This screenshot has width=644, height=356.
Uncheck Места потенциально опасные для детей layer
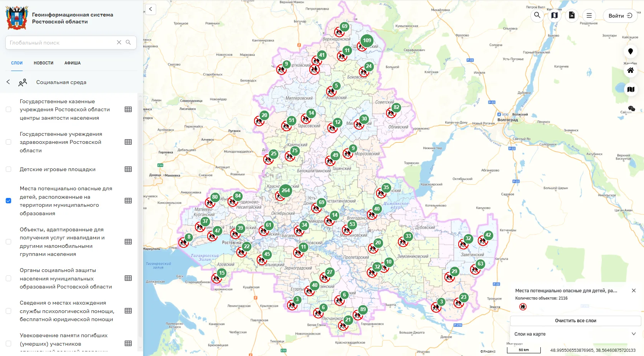point(8,201)
